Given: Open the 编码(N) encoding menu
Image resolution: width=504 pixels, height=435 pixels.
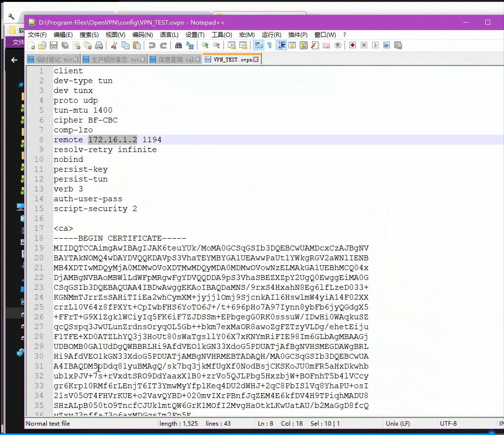Looking at the screenshot, I should pos(142,35).
